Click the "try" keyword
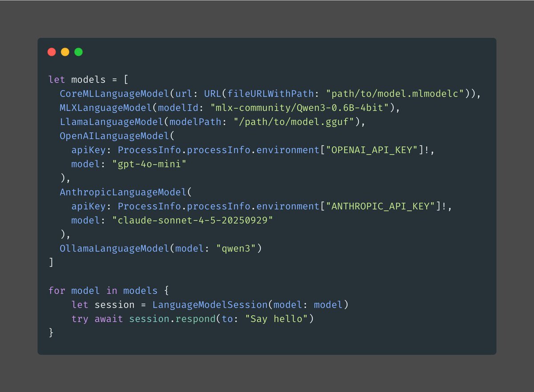 pyautogui.click(x=80, y=319)
